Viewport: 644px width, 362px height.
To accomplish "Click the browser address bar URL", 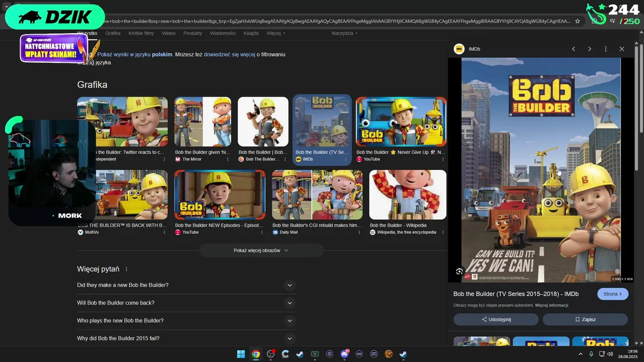I will (336, 21).
